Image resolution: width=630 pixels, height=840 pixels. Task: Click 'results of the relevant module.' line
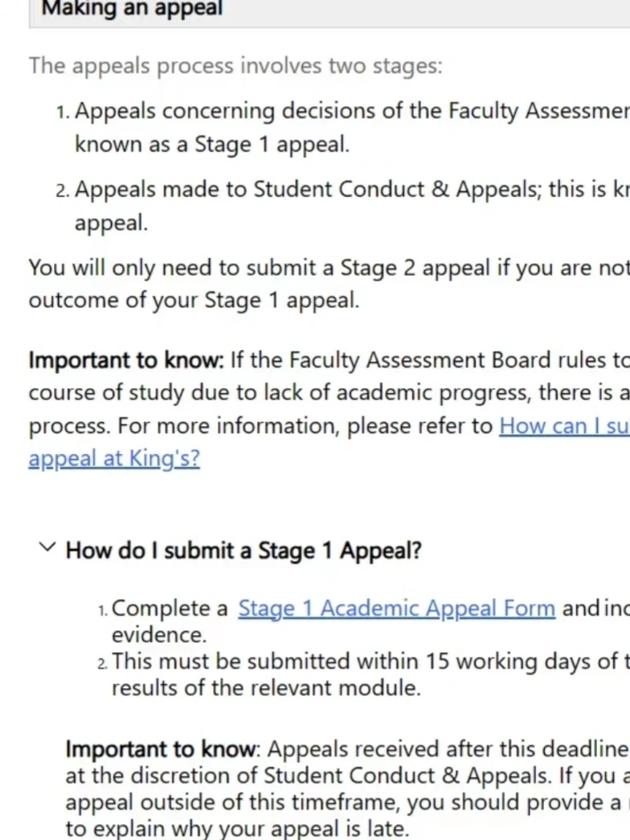point(266,687)
